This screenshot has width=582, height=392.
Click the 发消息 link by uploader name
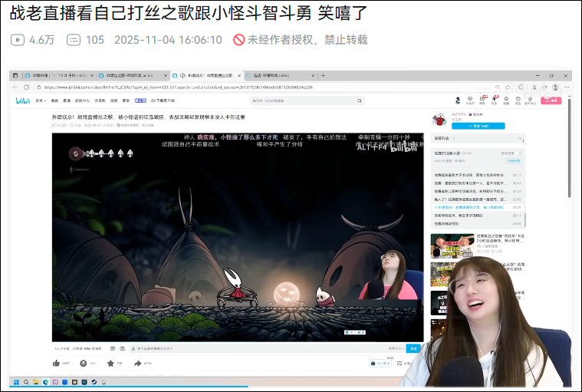click(476, 114)
